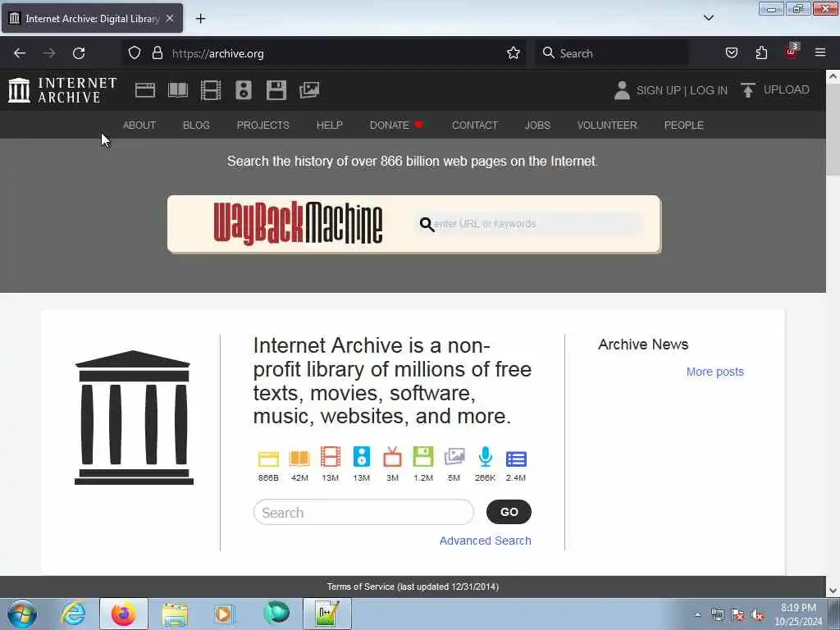
Task: Open the blue collections list icon 2.4M
Action: 516,459
